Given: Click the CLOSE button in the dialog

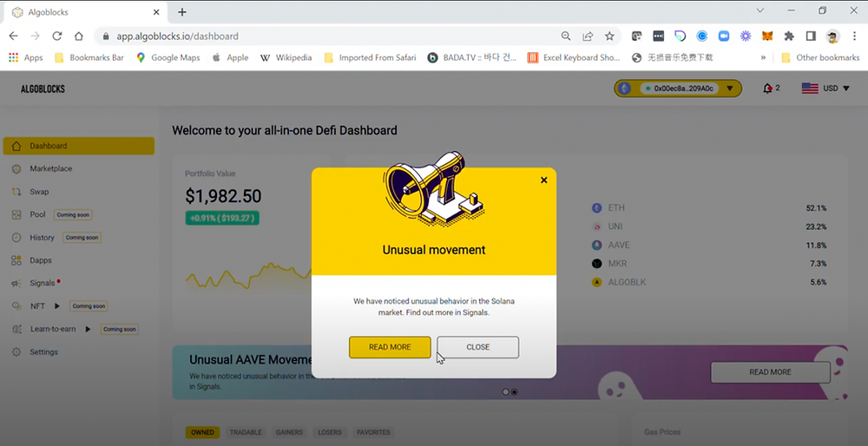Looking at the screenshot, I should (x=477, y=347).
